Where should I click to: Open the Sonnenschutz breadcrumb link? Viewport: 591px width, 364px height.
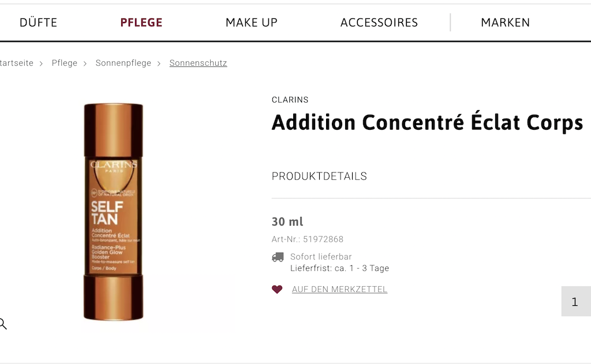[198, 63]
